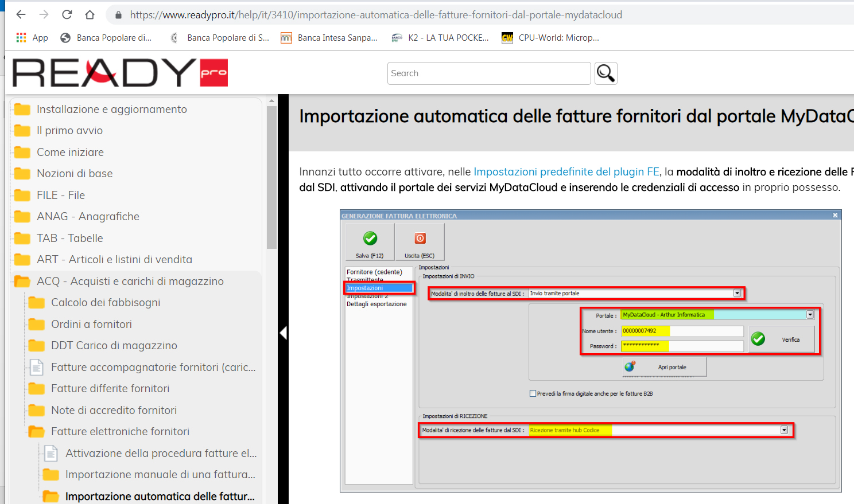Click the 'Uscita (ESC)' button in the screenshot
854x504 pixels.
click(420, 242)
